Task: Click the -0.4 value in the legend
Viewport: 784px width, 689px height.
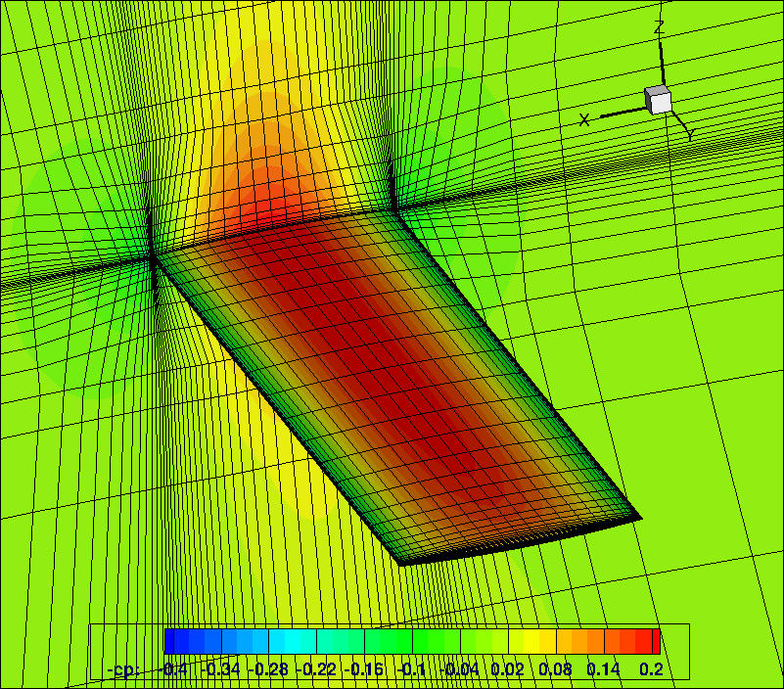Action: tap(173, 669)
